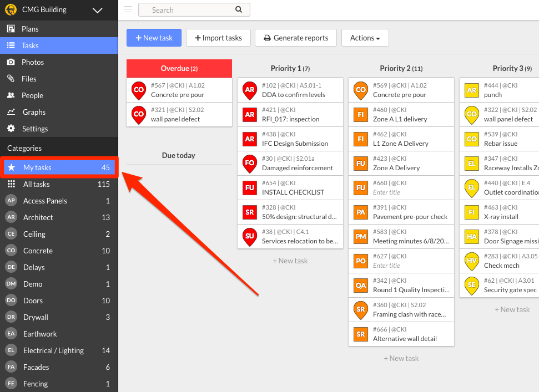Add a New task under Priority 3
The width and height of the screenshot is (539, 392).
click(x=512, y=309)
